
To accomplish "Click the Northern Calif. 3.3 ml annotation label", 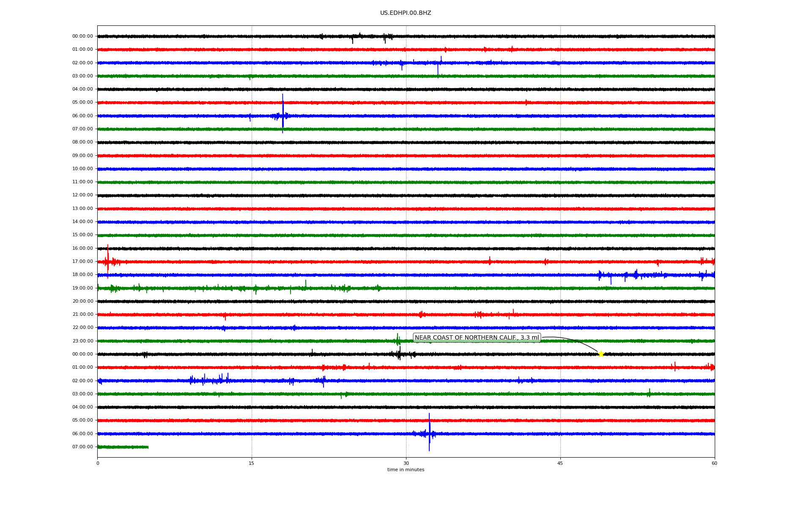I will click(x=477, y=338).
